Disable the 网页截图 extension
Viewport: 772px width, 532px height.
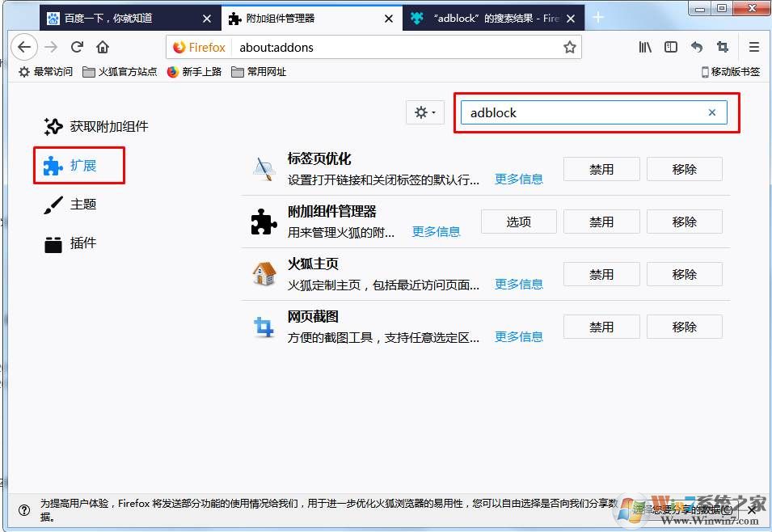tap(601, 326)
